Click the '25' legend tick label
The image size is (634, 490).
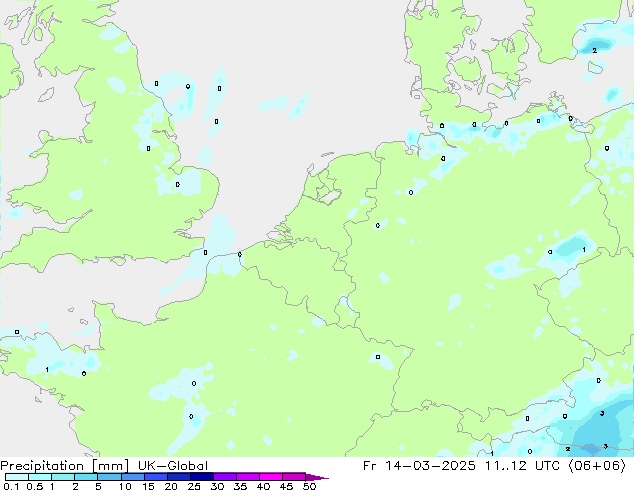click(x=194, y=486)
